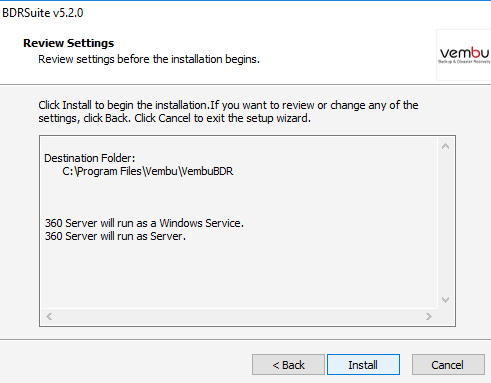Click the vertical scrollbar track in summary box
Screen dimensions: 491x383
pyautogui.click(x=445, y=223)
